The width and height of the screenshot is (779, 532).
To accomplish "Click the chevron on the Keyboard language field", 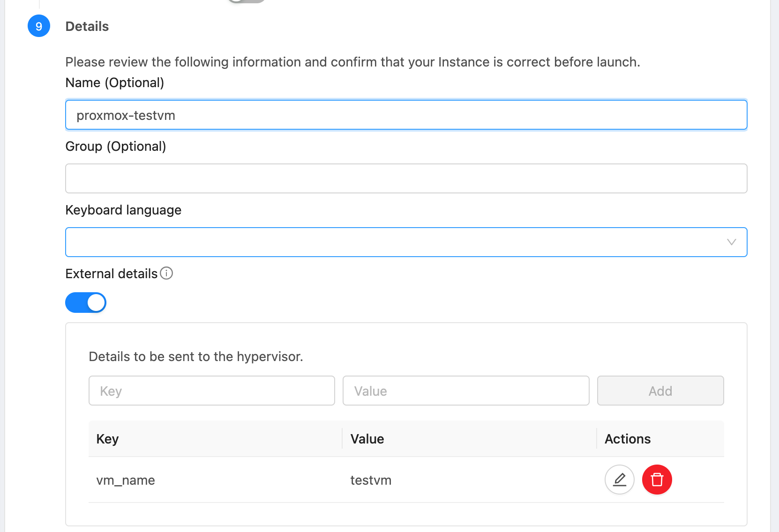I will point(730,242).
